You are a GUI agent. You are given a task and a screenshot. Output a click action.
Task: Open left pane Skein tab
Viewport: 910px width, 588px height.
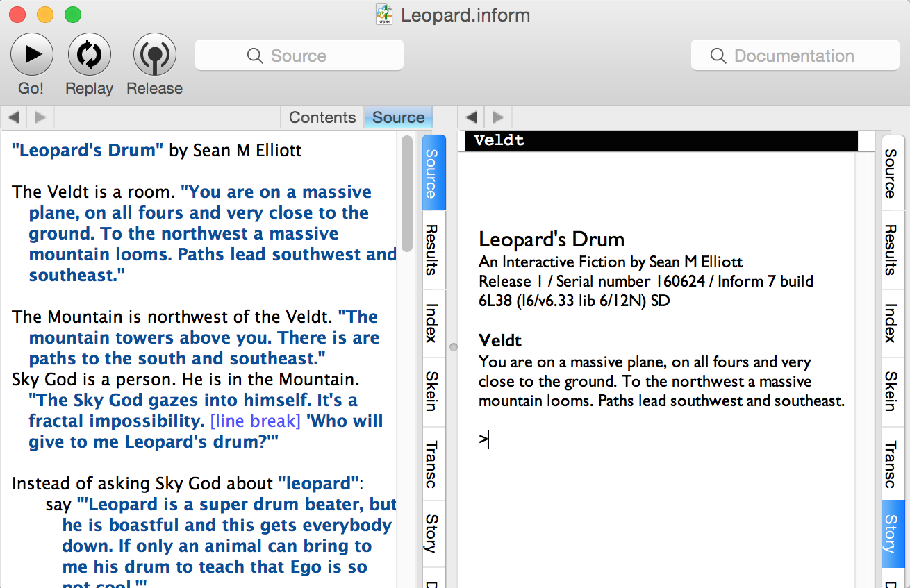click(x=433, y=391)
